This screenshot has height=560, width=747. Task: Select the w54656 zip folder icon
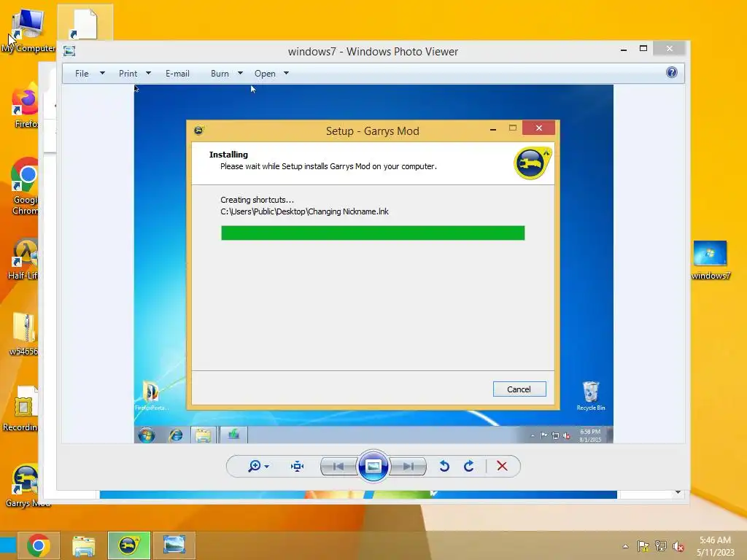tap(23, 334)
